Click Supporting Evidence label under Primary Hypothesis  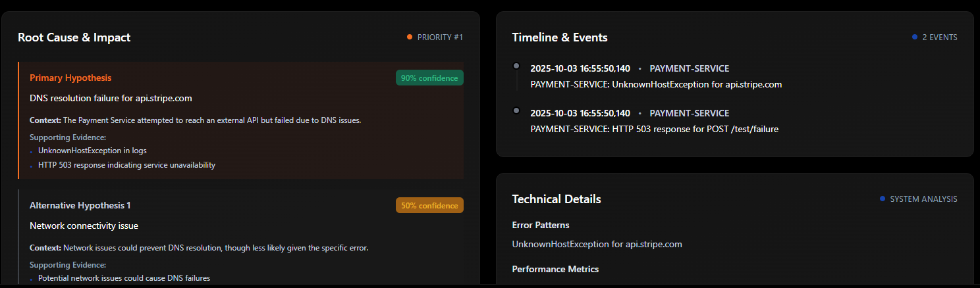68,137
